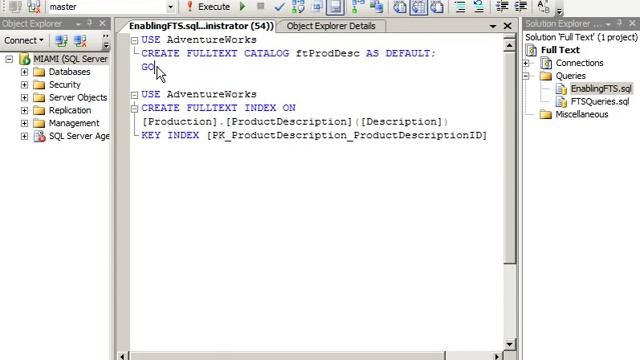Click Object Explorer disconnect icon
Screen dimensions: 640x360
click(80, 40)
